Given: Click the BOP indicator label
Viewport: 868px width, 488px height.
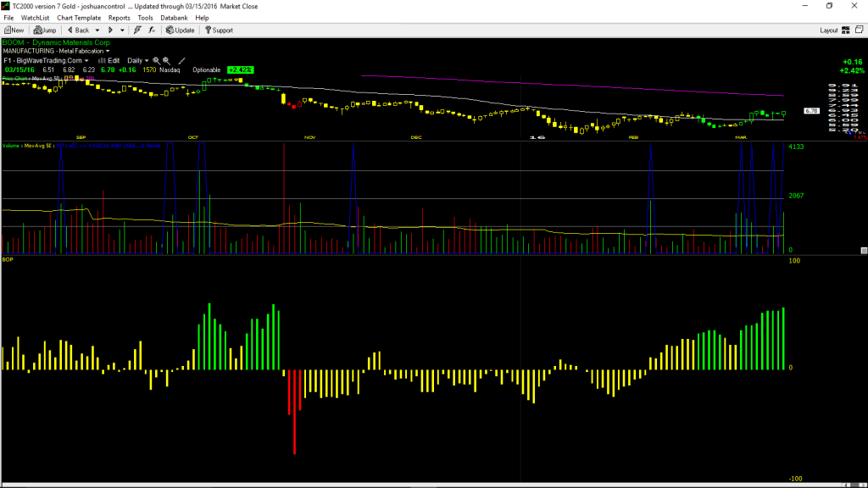Looking at the screenshot, I should point(8,259).
